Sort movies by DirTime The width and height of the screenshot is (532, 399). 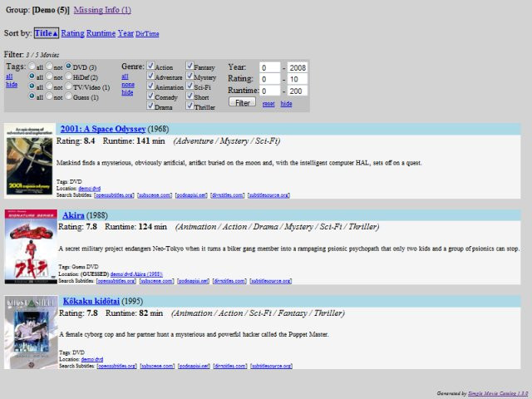click(x=147, y=33)
